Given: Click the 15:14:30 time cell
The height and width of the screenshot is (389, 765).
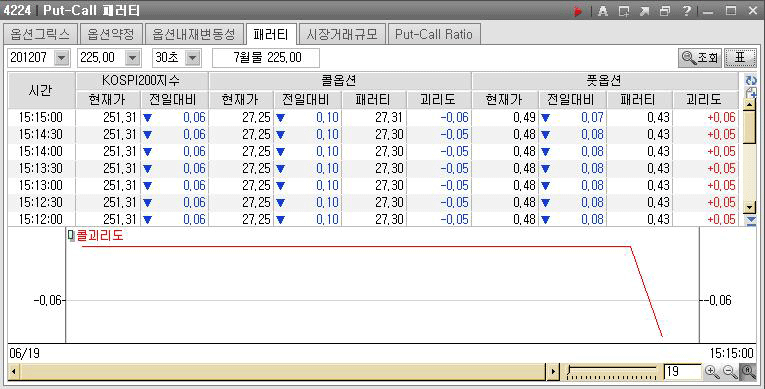Looking at the screenshot, I should point(41,134).
